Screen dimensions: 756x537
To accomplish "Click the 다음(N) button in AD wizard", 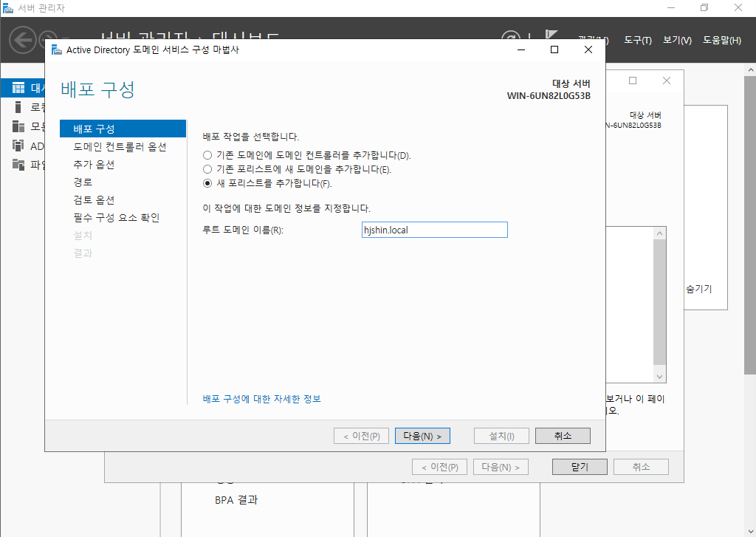I will [422, 436].
